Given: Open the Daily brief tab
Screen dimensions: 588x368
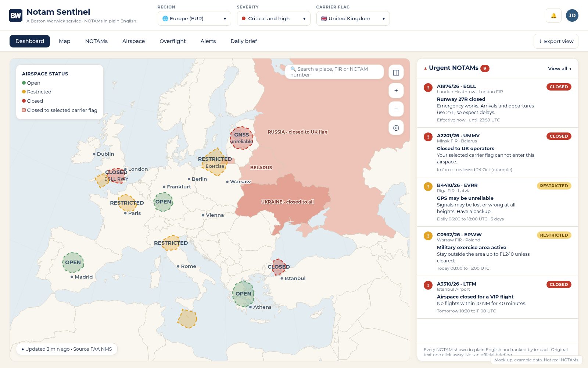Looking at the screenshot, I should click(x=244, y=41).
